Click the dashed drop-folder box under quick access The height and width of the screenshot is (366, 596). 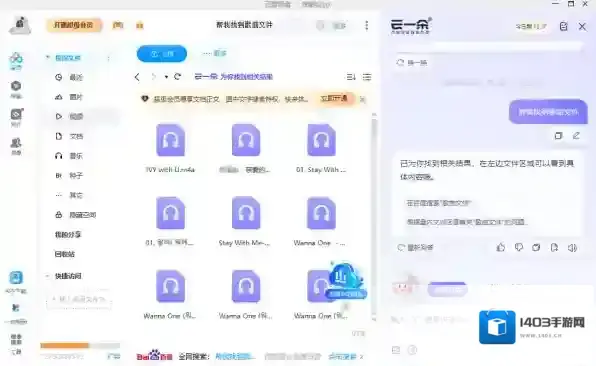click(x=79, y=299)
